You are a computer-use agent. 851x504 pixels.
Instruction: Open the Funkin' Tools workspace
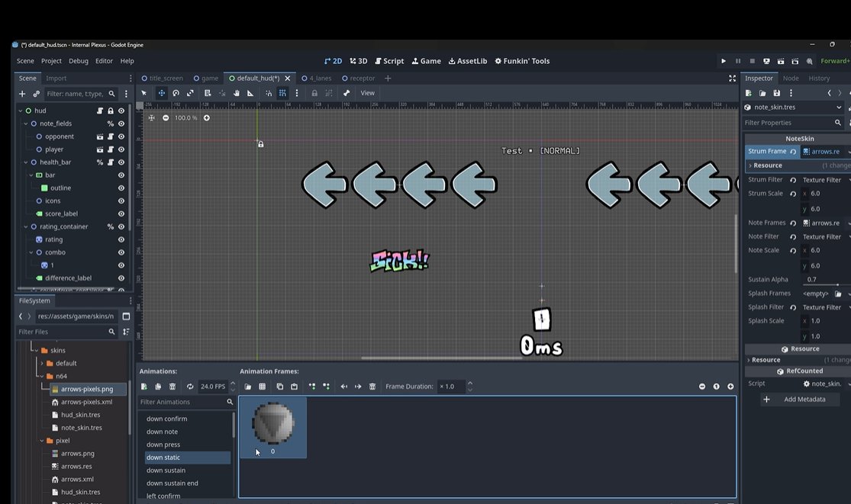coord(522,61)
